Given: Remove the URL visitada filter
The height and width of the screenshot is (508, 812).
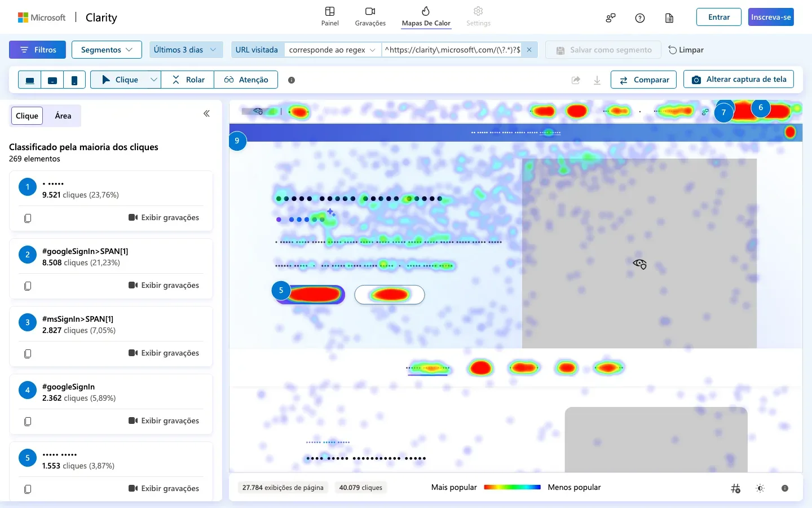Looking at the screenshot, I should [x=529, y=50].
